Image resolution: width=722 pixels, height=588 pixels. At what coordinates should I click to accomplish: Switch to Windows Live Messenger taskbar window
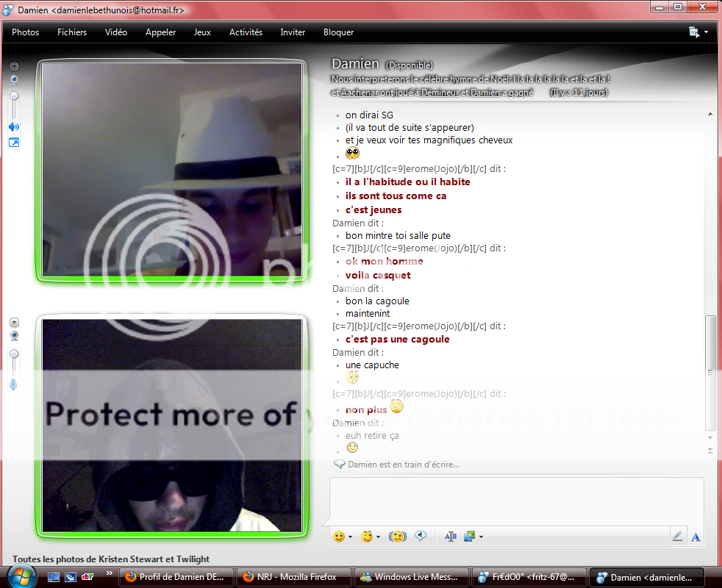412,577
